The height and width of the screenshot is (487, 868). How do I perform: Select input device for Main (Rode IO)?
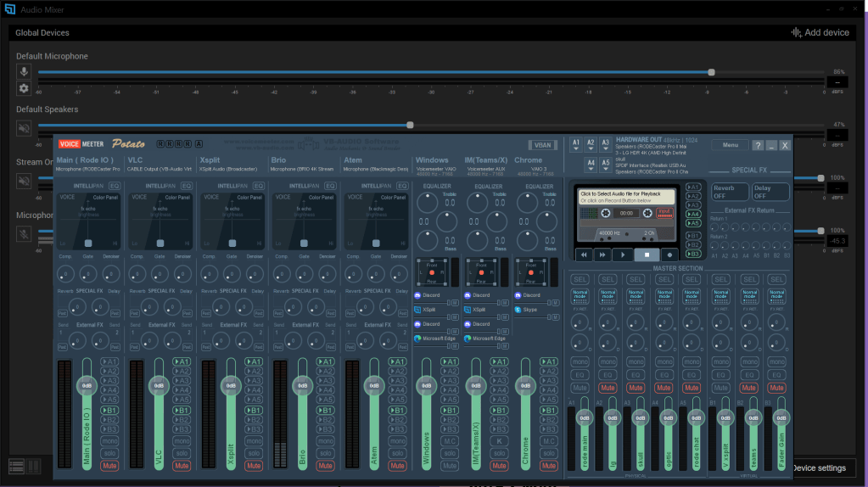click(88, 170)
